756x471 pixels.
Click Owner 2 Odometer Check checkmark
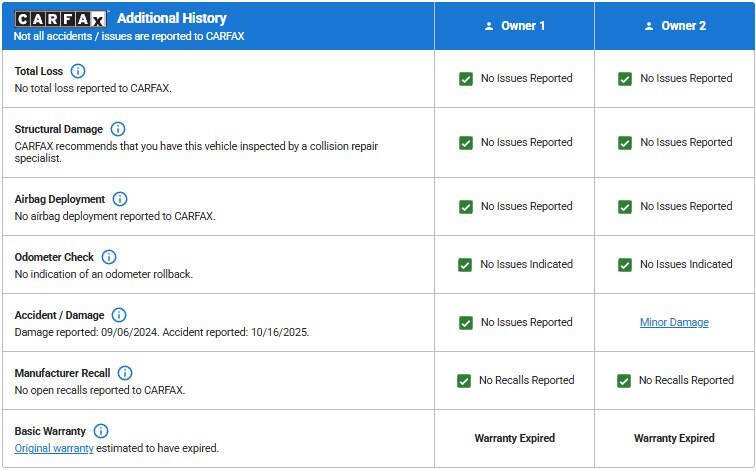click(x=625, y=265)
